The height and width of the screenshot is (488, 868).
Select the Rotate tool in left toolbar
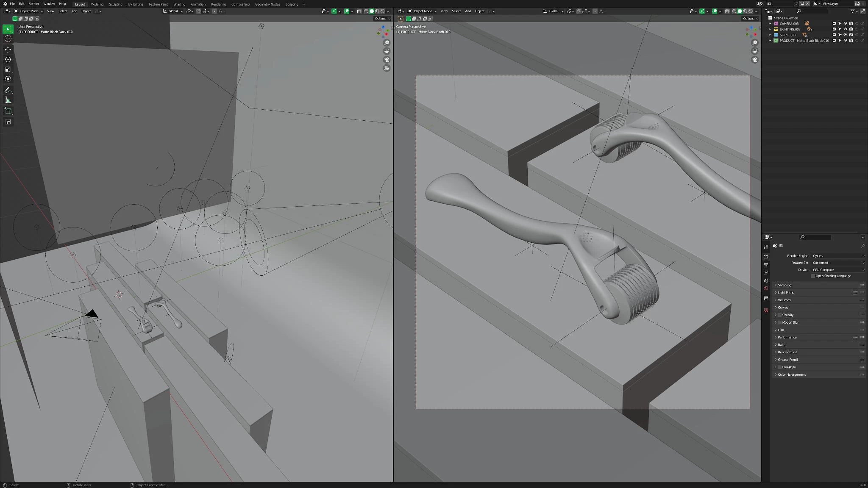click(x=8, y=59)
